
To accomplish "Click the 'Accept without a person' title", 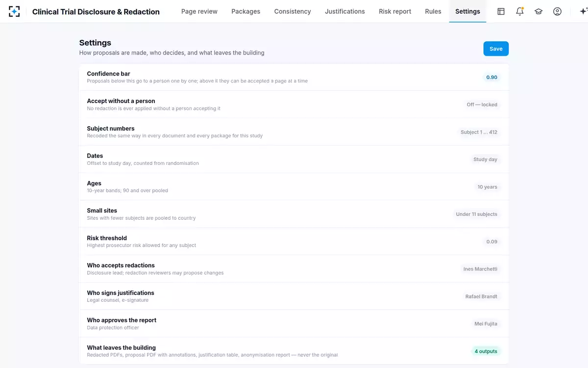I will point(121,101).
